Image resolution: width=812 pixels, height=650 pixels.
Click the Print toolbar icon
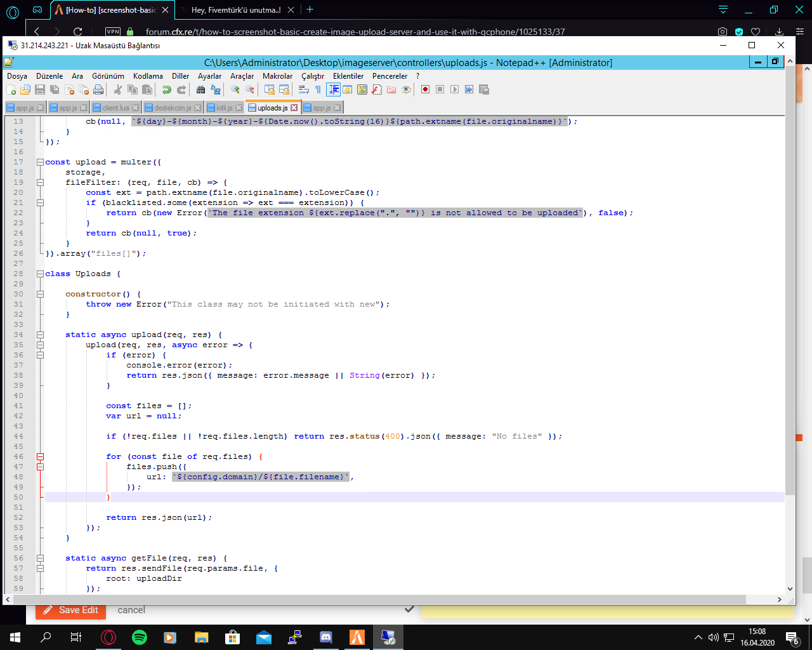98,90
